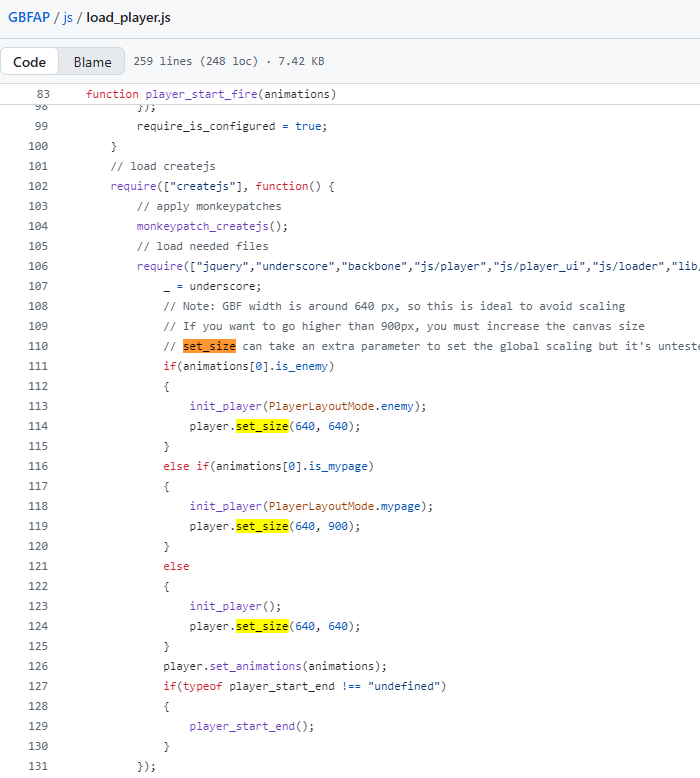Open the js folder breadcrumb link

pos(68,17)
